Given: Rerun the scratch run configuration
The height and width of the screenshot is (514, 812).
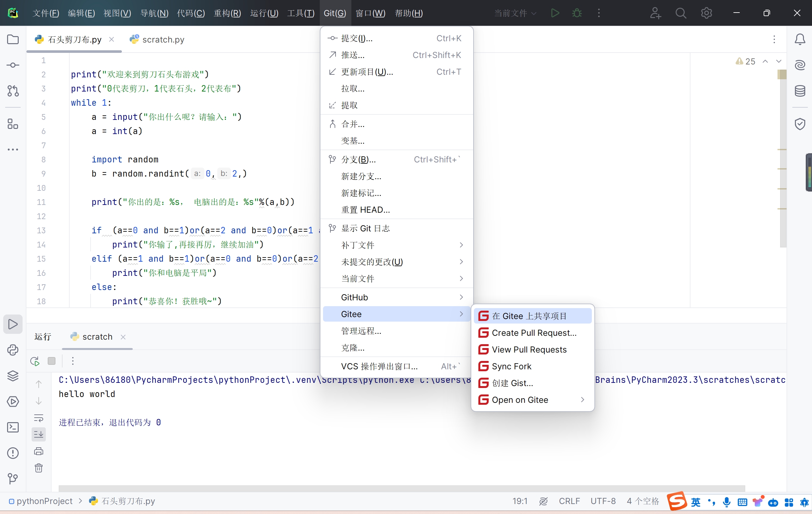Looking at the screenshot, I should pos(35,361).
